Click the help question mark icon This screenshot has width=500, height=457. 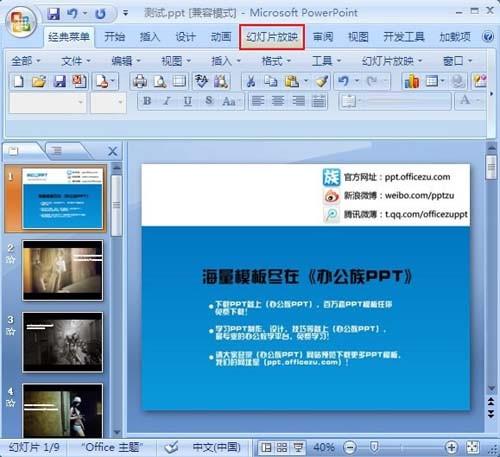coord(488,36)
